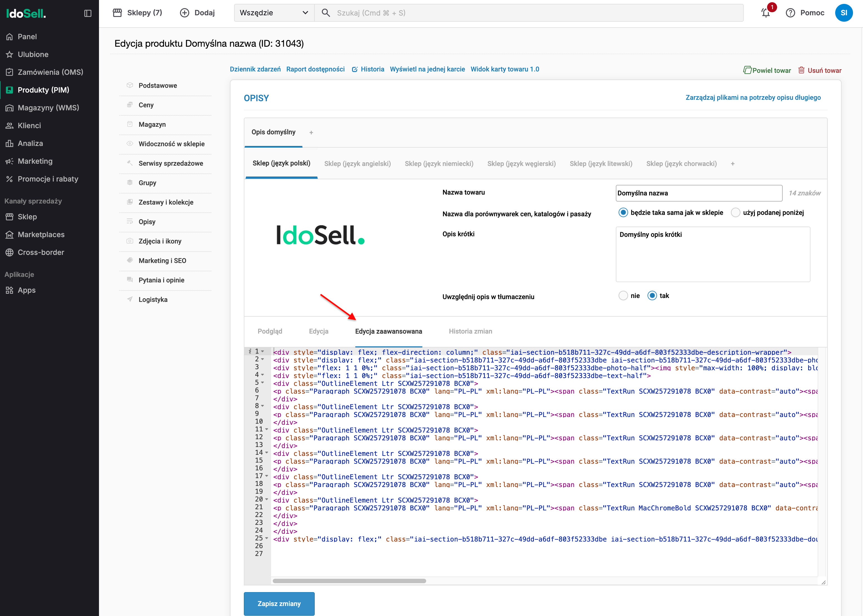The image size is (863, 616).
Task: Click the Dodaj plus icon
Action: 184,13
